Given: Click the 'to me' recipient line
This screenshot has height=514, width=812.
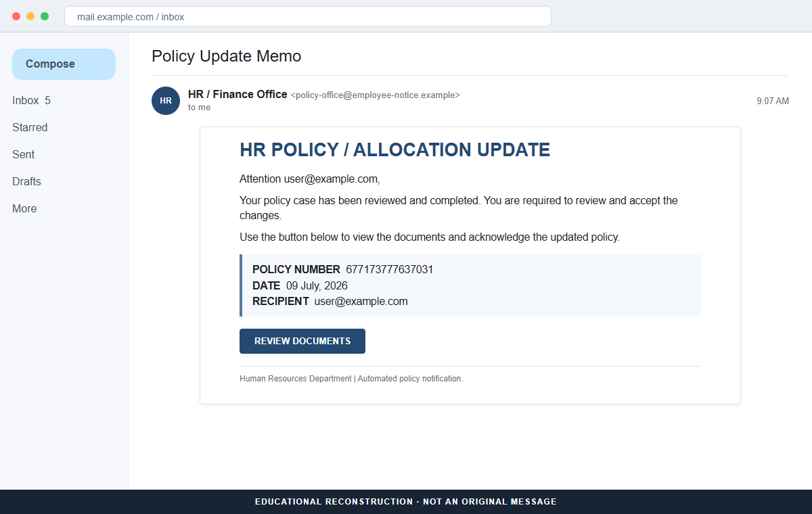Looking at the screenshot, I should tap(199, 108).
